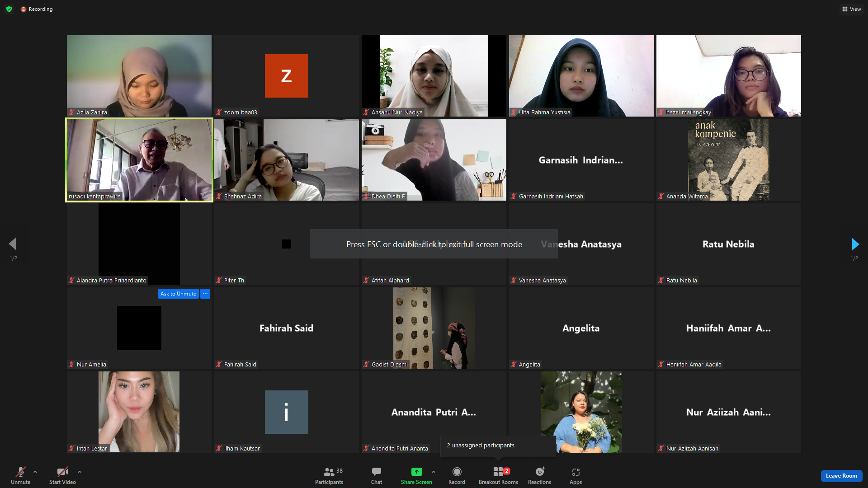The width and height of the screenshot is (868, 488).
Task: Open the Apps panel
Action: click(x=576, y=476)
